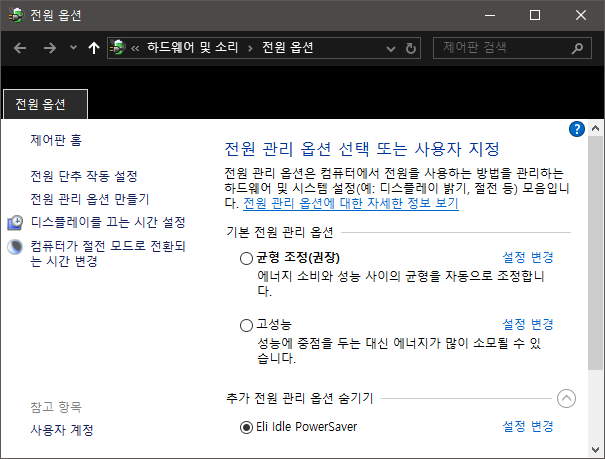This screenshot has height=459, width=605.
Task: Click the 기본 전원 관리 옵션 section label
Action: (x=280, y=232)
